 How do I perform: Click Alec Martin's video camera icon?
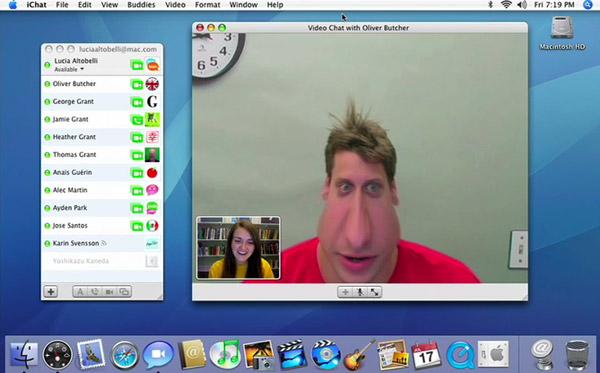(x=137, y=190)
